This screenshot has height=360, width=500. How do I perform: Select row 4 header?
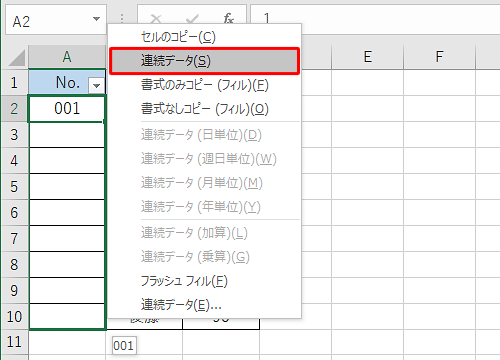click(14, 161)
